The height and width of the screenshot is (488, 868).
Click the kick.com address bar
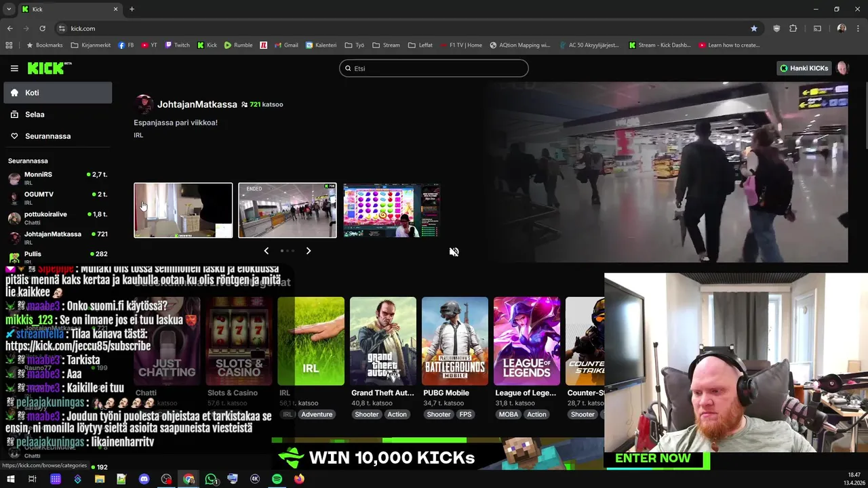(x=400, y=28)
